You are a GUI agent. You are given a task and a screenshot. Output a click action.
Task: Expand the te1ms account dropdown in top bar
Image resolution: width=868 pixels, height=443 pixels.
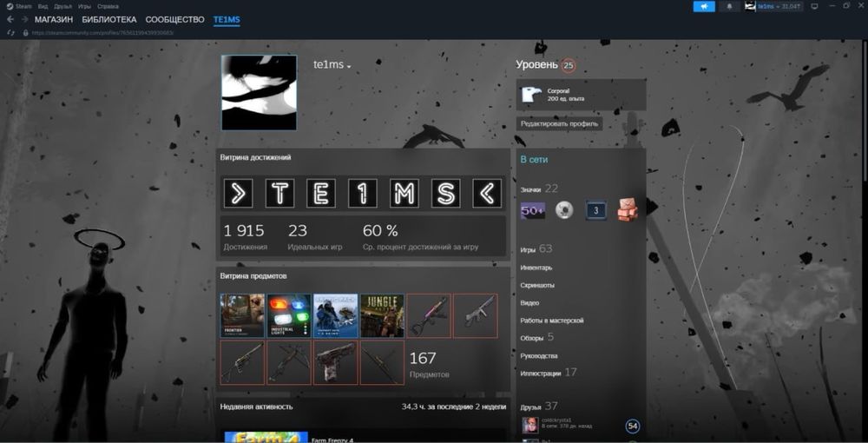[779, 7]
